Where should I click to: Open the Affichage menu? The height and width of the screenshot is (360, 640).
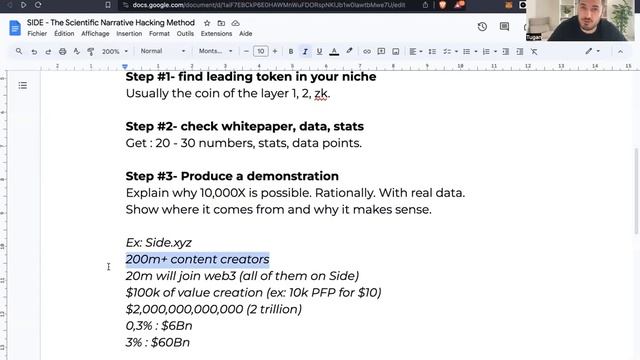tap(95, 33)
